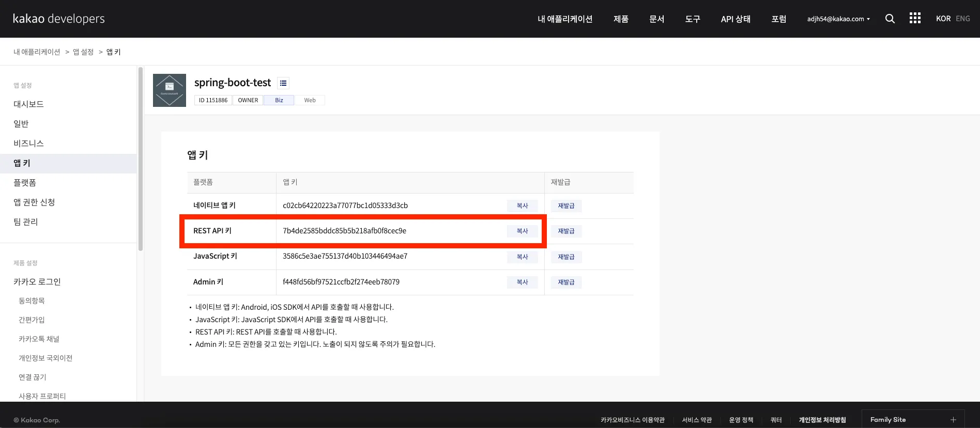Expand the Family Site plus icon
This screenshot has height=428, width=980.
pyautogui.click(x=953, y=420)
